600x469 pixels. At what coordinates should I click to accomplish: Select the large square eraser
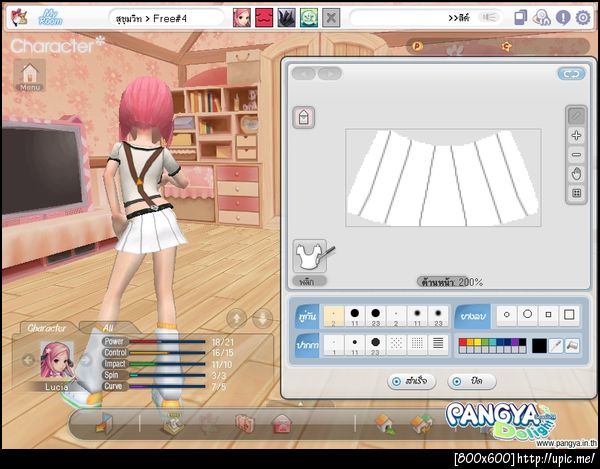[x=569, y=315]
